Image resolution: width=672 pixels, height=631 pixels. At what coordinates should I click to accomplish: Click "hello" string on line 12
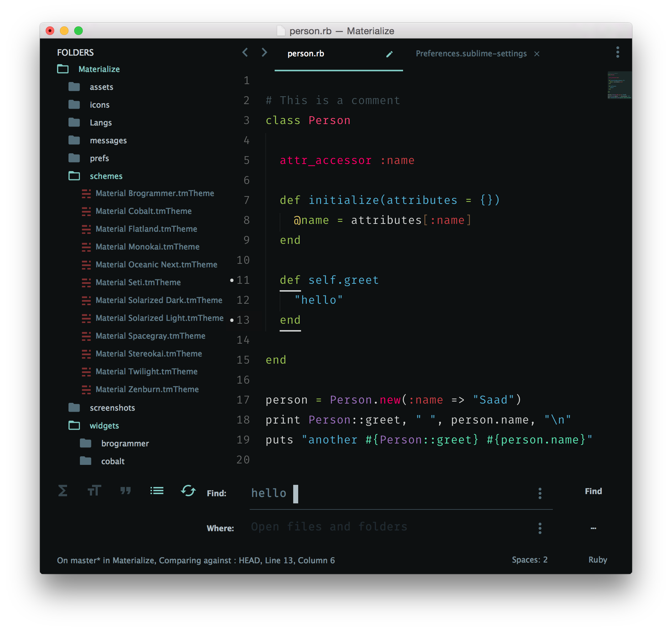coord(319,300)
